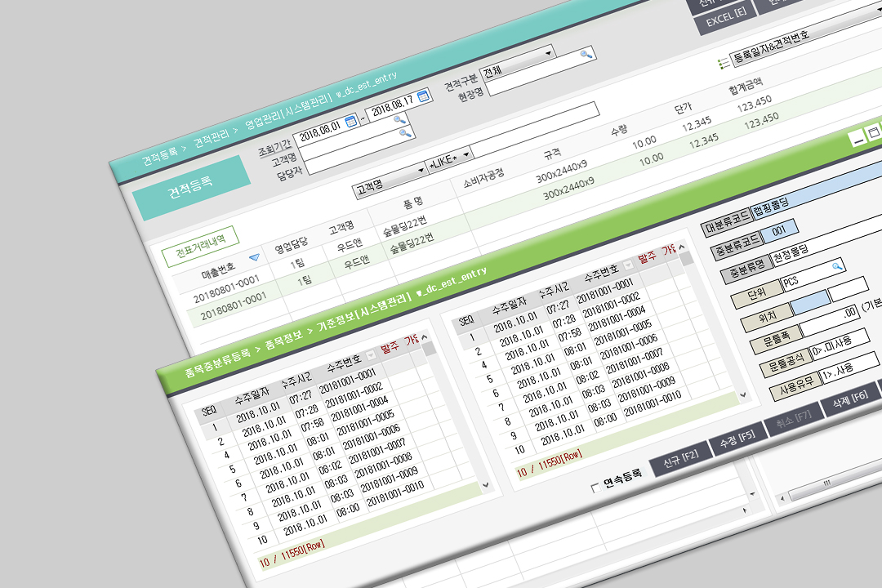This screenshot has width=882, height=588.
Task: Click blue sort triangle in 매출번호 header
Action: tap(254, 258)
